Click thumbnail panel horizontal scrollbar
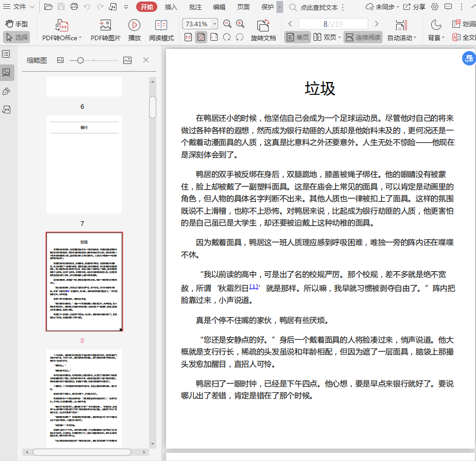Image resolution: width=476 pixels, height=461 pixels. [x=82, y=452]
